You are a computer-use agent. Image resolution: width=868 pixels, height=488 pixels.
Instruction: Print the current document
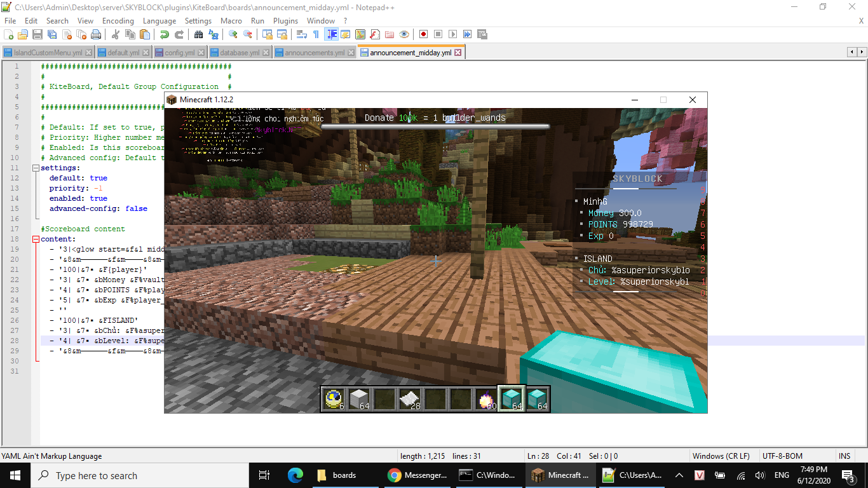point(95,34)
